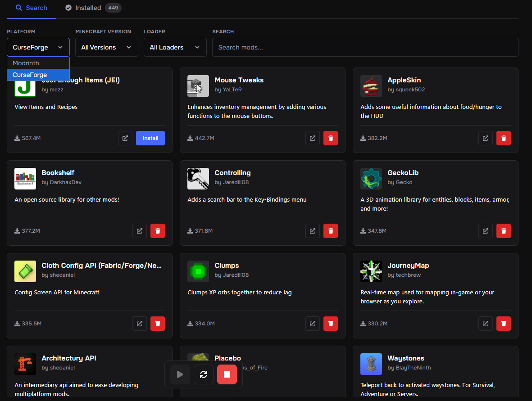Viewport: 532px width, 401px height.
Task: Open GeckoLib external link icon
Action: 486,231
